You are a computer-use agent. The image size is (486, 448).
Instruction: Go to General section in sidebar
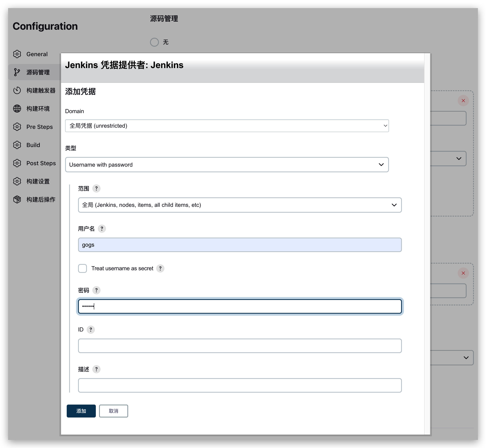pyautogui.click(x=37, y=54)
